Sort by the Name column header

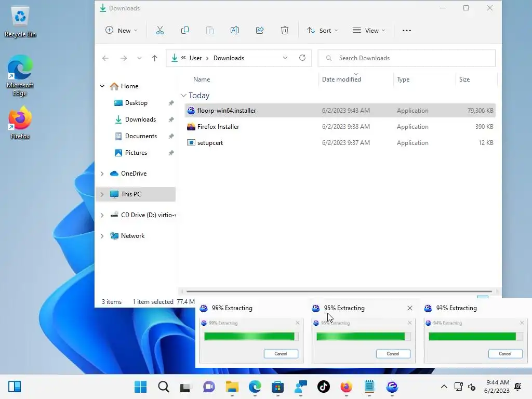tap(202, 79)
